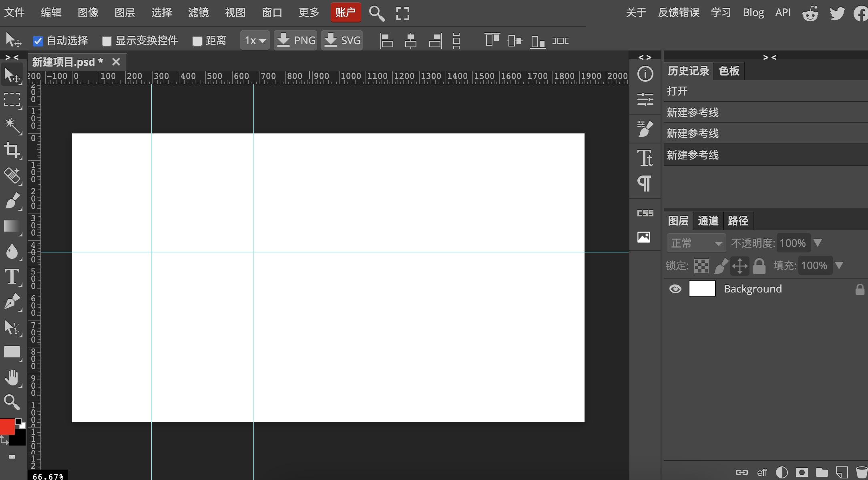The height and width of the screenshot is (480, 868).
Task: Select the Magic Wand tool
Action: tap(12, 125)
